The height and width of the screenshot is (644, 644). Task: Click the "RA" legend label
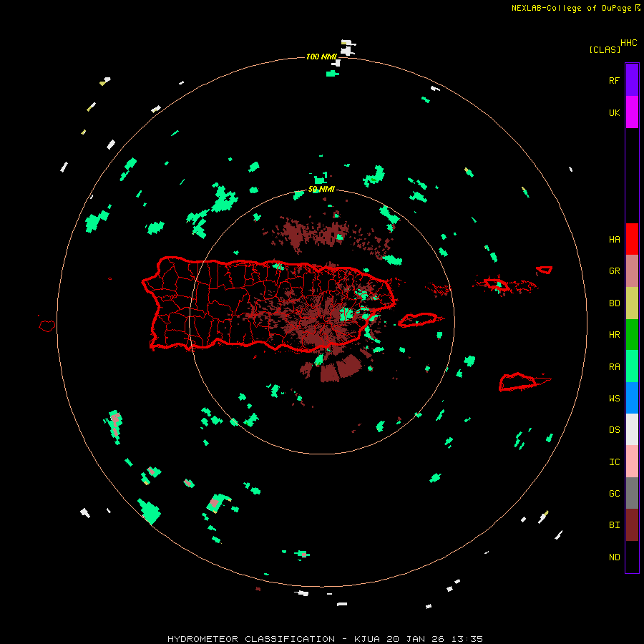614,367
